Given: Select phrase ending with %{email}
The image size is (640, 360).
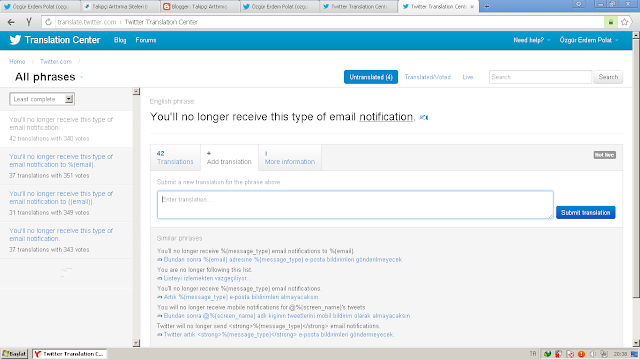Looking at the screenshot, I should click(x=66, y=166).
